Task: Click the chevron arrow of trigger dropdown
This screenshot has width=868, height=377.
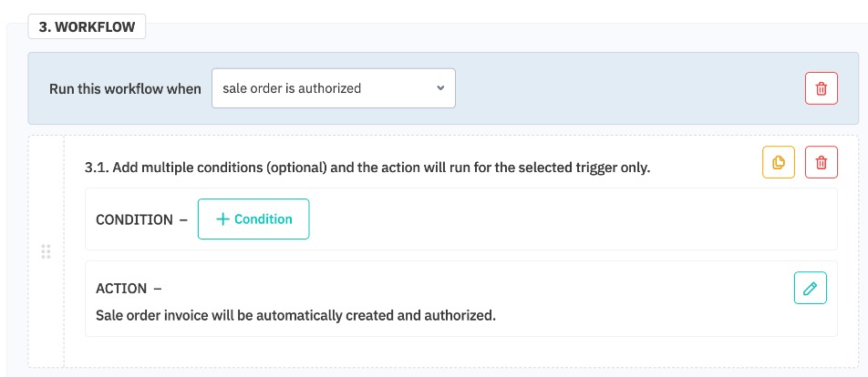Action: (440, 88)
